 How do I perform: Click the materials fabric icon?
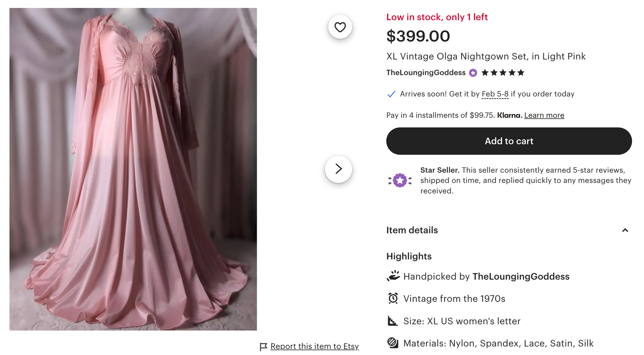tap(393, 343)
